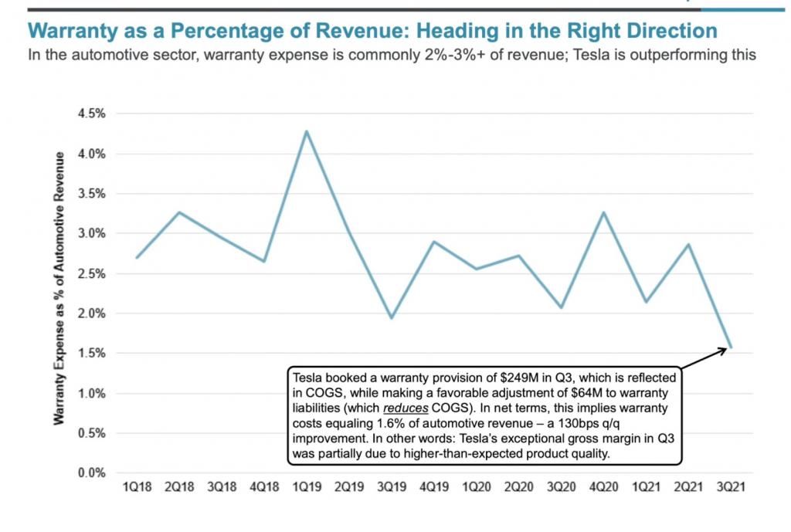Click the 3Q21 x-axis label
The width and height of the screenshot is (791, 532).
click(x=731, y=487)
